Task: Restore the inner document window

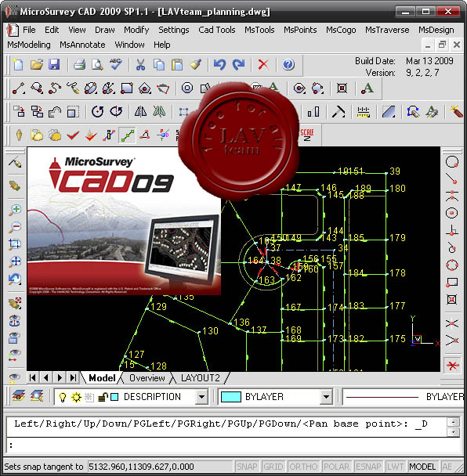Action: pos(442,45)
